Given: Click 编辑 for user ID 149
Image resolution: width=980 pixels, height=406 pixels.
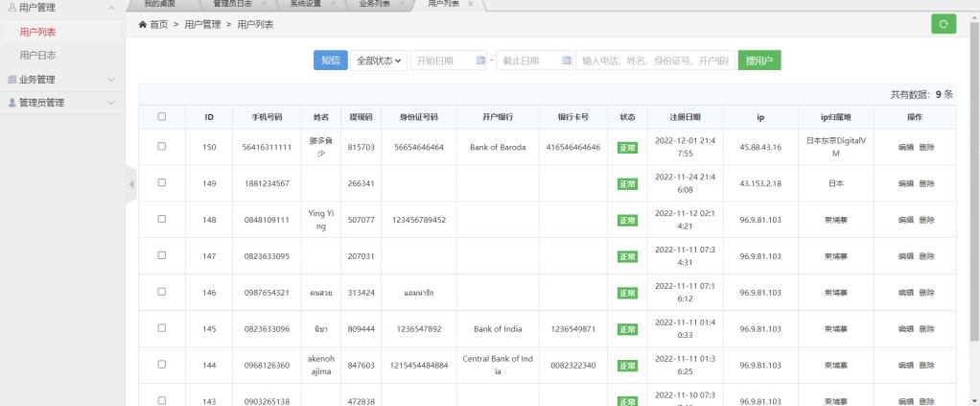Looking at the screenshot, I should pyautogui.click(x=906, y=184).
